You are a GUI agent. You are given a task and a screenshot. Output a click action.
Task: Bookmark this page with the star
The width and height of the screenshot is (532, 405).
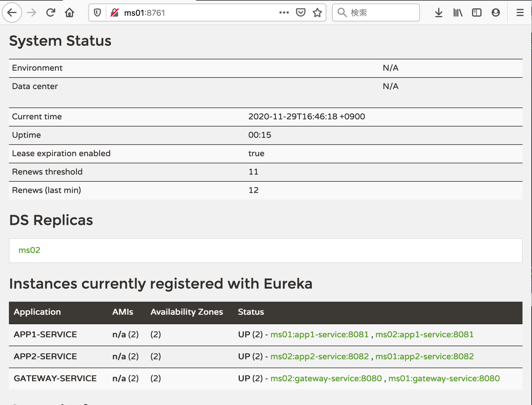coord(317,12)
